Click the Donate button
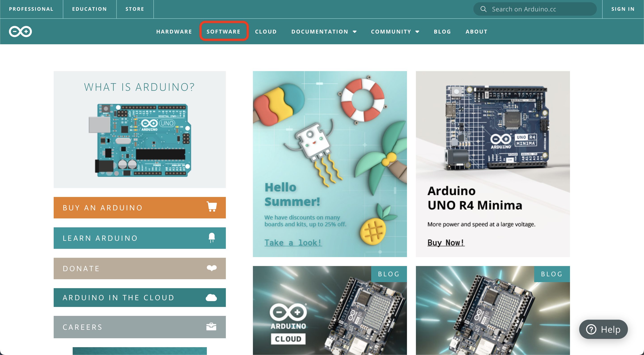This screenshot has height=355, width=644. point(140,268)
